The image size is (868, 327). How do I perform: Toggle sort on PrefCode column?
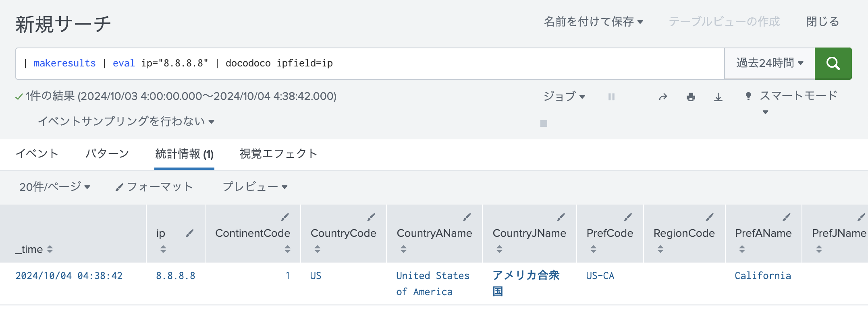click(593, 249)
